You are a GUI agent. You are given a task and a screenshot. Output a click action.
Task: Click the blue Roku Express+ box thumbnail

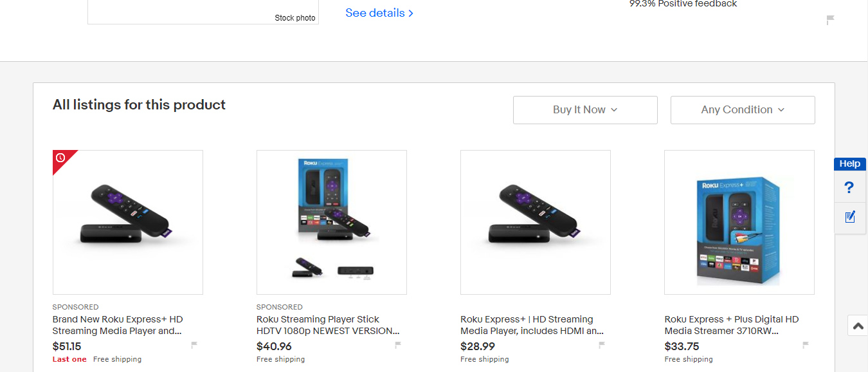click(739, 222)
